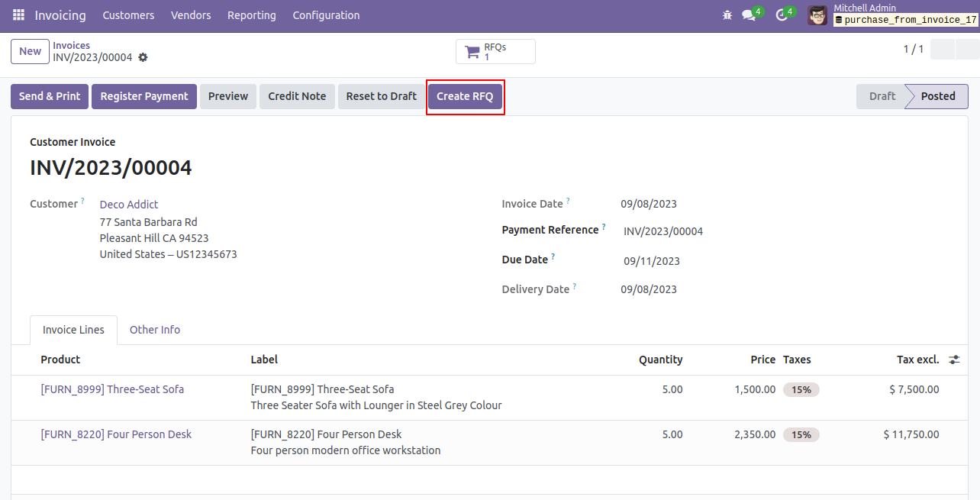
Task: Click help tooltip beside Due Date
Action: tap(553, 257)
